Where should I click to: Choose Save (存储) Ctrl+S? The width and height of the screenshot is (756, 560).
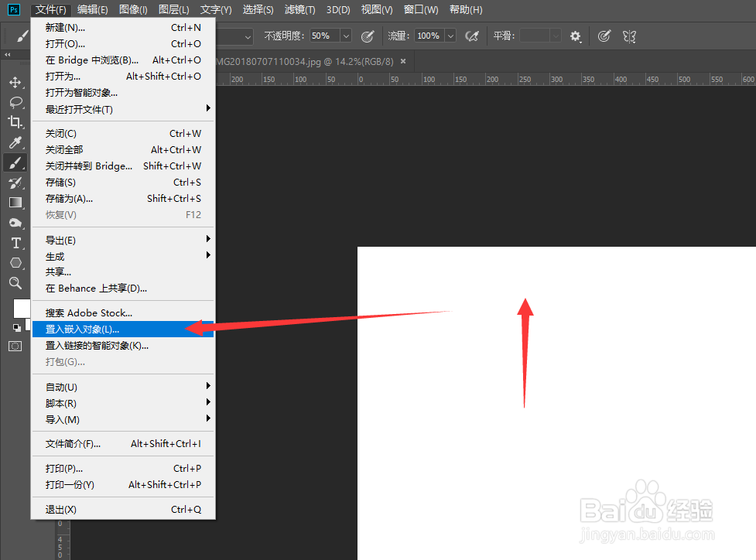pyautogui.click(x=123, y=183)
